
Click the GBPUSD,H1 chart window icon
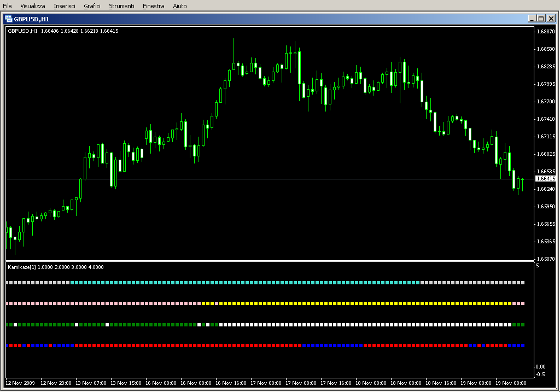(x=9, y=19)
